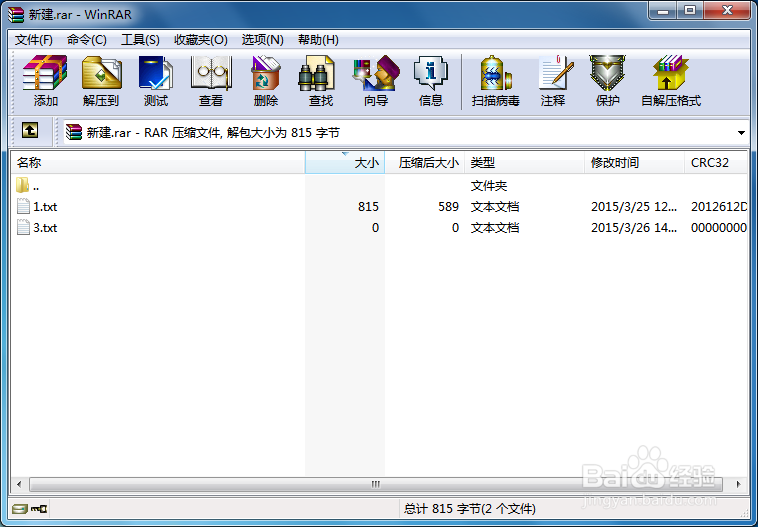
Task: Click the WinRAR title bar app icon
Action: [x=16, y=15]
